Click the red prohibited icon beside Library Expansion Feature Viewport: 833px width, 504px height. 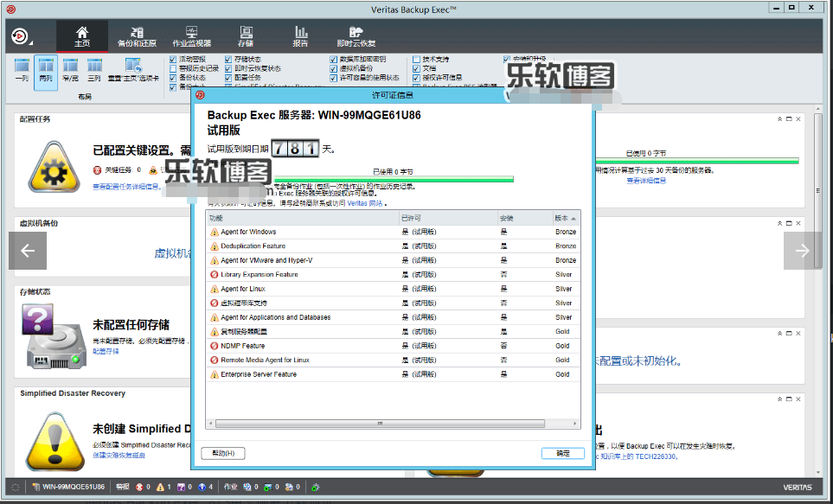coord(215,275)
